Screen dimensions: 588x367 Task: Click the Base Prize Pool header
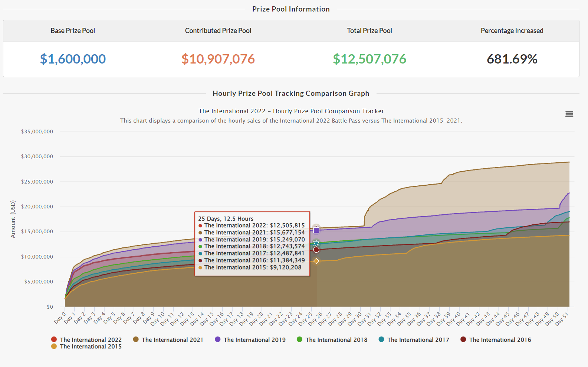(73, 30)
